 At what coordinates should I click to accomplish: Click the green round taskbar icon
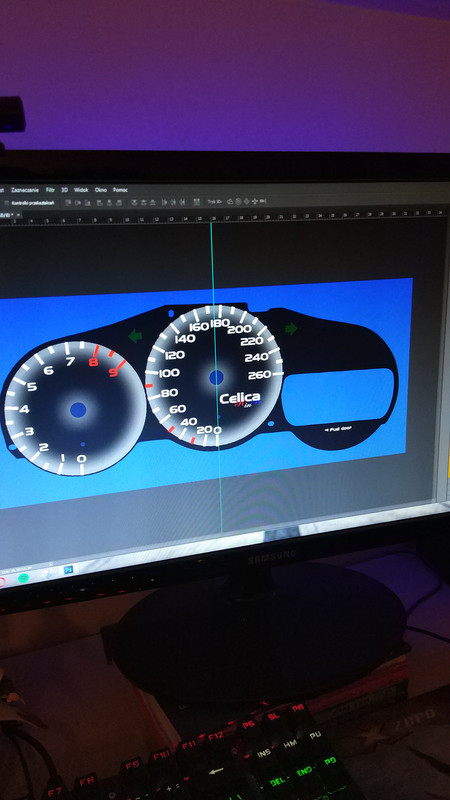pyautogui.click(x=23, y=578)
